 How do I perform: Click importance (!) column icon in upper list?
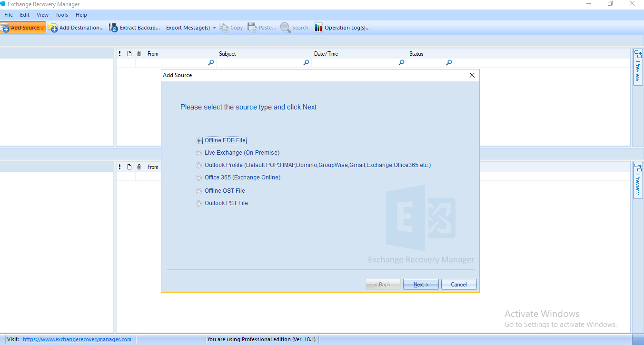[x=120, y=54]
